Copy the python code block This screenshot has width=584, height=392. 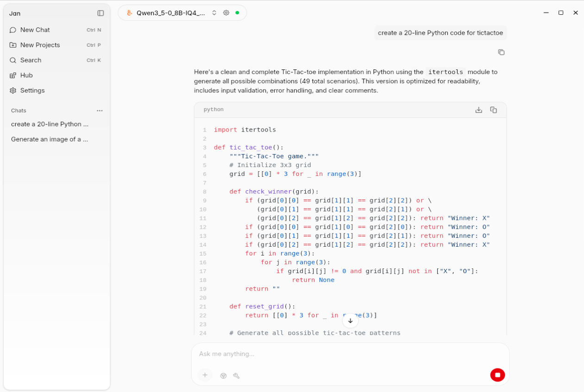click(494, 110)
